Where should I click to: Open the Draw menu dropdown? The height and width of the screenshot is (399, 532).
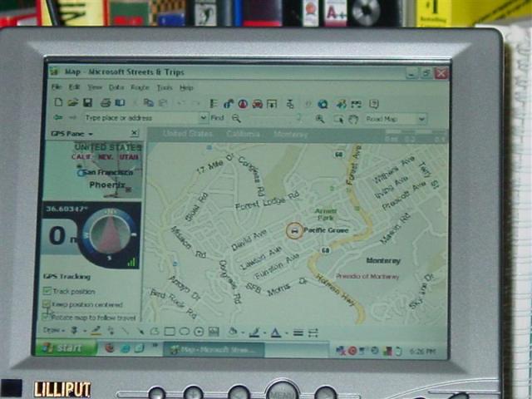[53, 330]
